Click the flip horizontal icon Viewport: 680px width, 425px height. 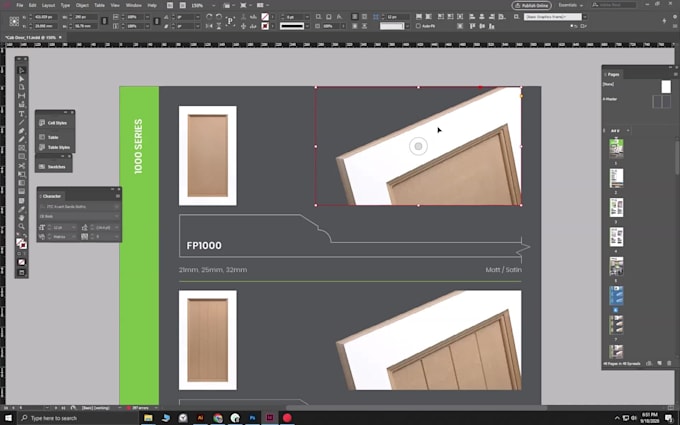coord(209,26)
